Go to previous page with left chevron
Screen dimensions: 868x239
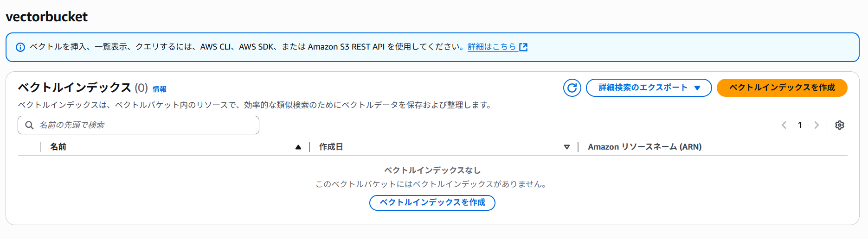coord(784,125)
